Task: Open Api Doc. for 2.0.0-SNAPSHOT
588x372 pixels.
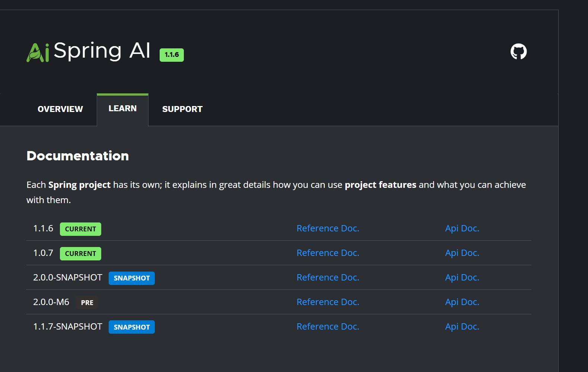Action: pyautogui.click(x=462, y=278)
